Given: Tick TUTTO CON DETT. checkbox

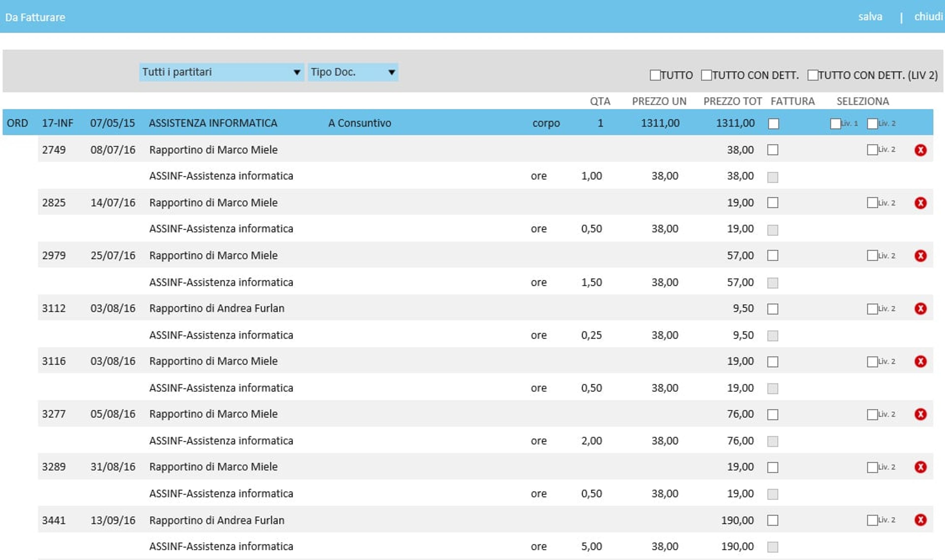Looking at the screenshot, I should [x=707, y=75].
